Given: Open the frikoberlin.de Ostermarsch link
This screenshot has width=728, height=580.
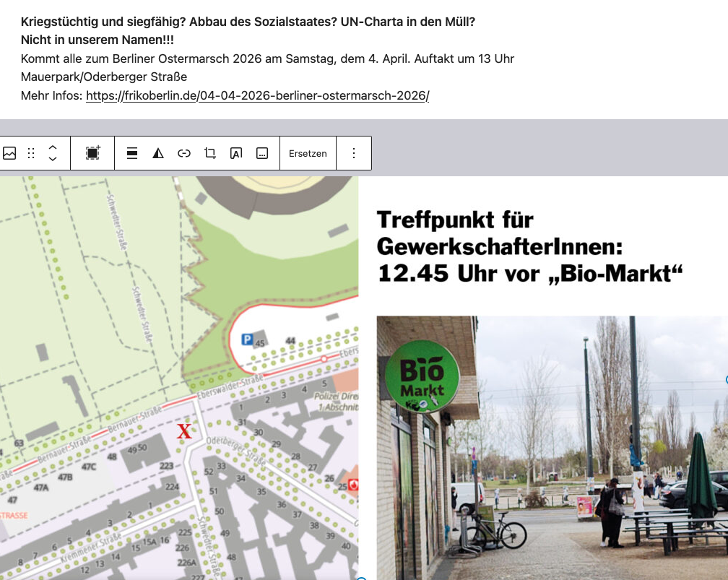Looking at the screenshot, I should coord(257,95).
